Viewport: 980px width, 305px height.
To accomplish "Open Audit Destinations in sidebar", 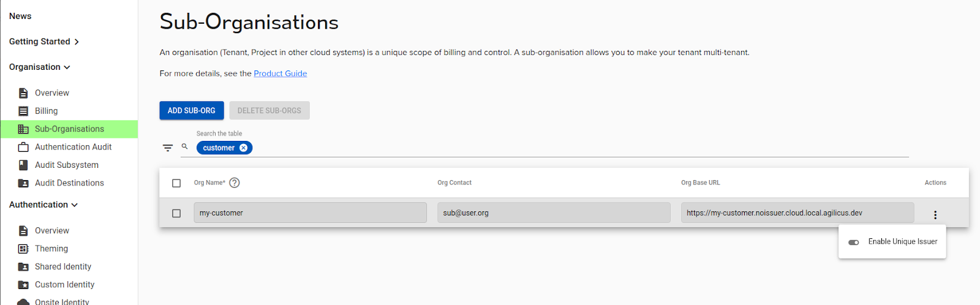I will coord(69,183).
